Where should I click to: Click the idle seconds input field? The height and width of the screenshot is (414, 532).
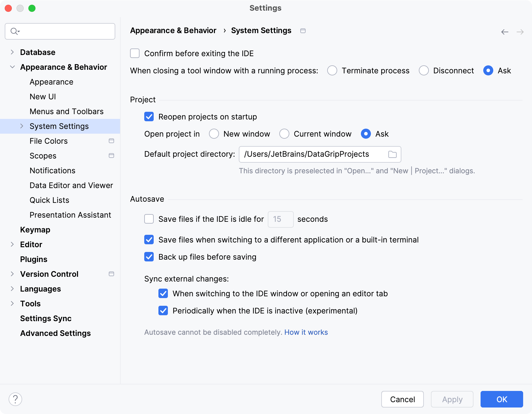(280, 219)
